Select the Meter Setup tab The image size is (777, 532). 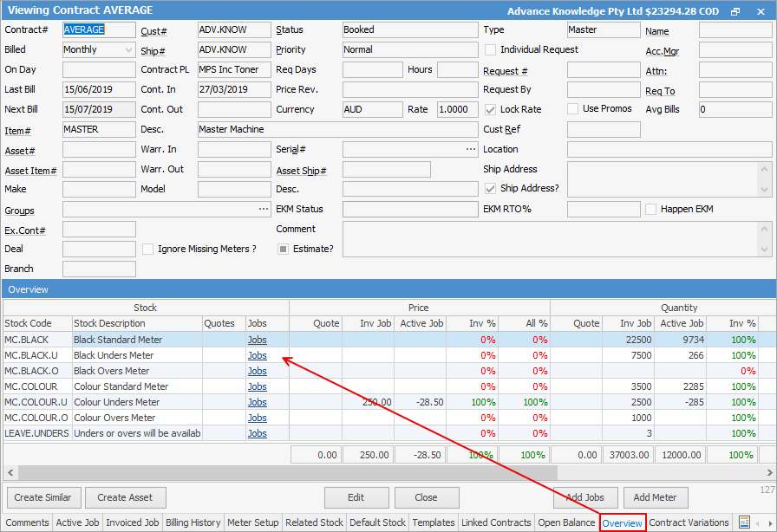click(x=252, y=522)
